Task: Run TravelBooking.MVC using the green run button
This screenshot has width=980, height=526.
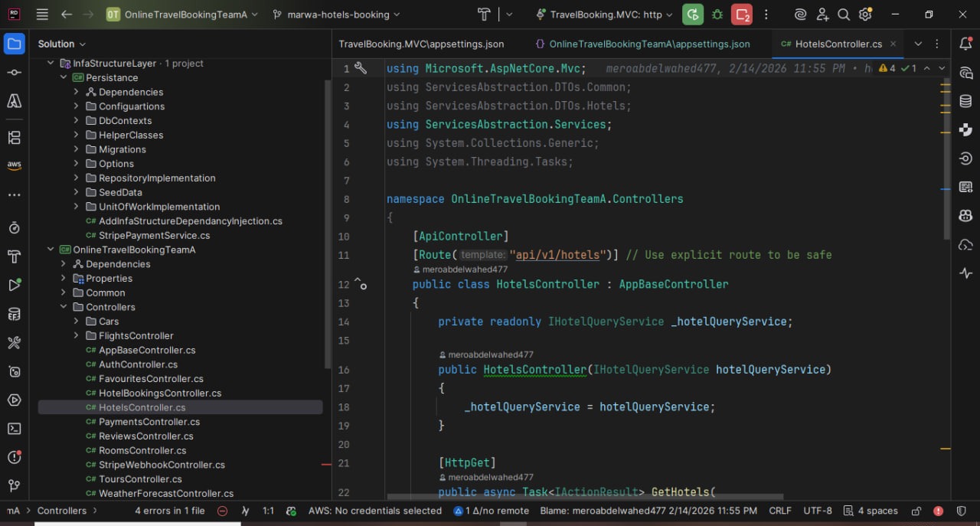Action: pos(692,14)
